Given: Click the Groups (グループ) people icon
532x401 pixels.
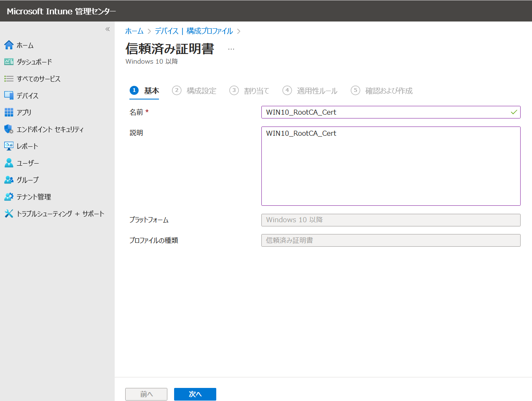Looking at the screenshot, I should (x=9, y=180).
